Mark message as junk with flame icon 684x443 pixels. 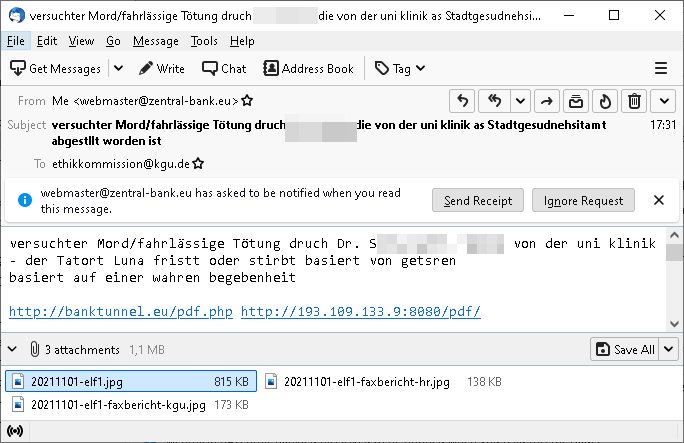tap(605, 101)
